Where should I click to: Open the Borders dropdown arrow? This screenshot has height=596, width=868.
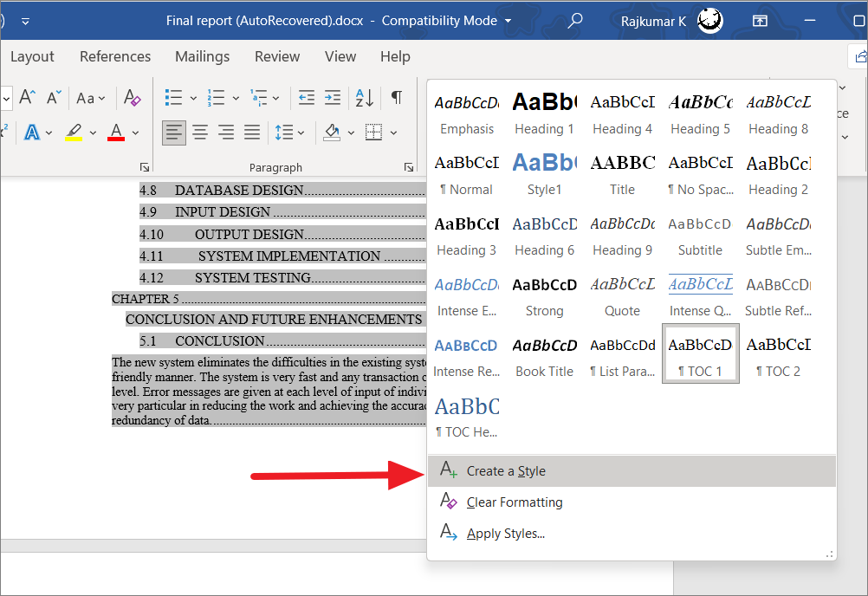click(x=392, y=132)
